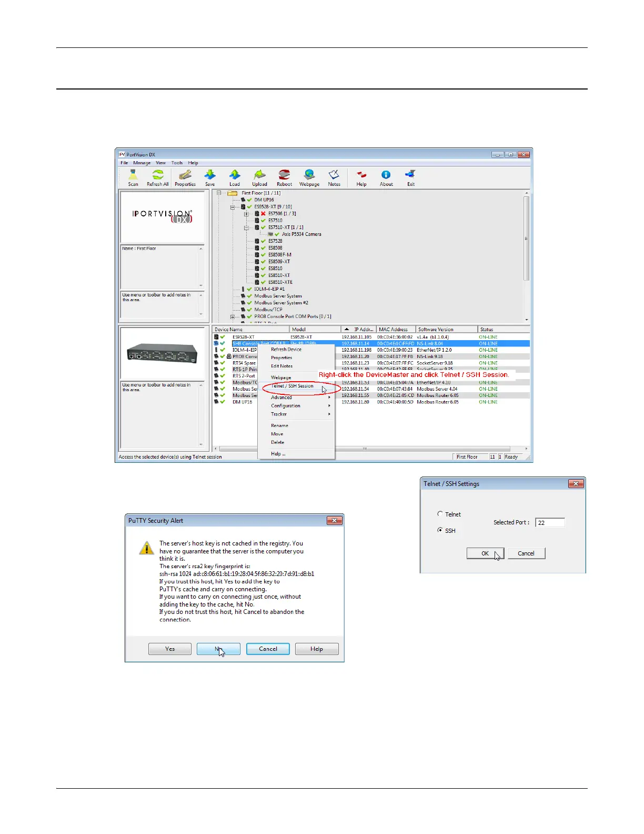Open the Manage menu

[142, 163]
